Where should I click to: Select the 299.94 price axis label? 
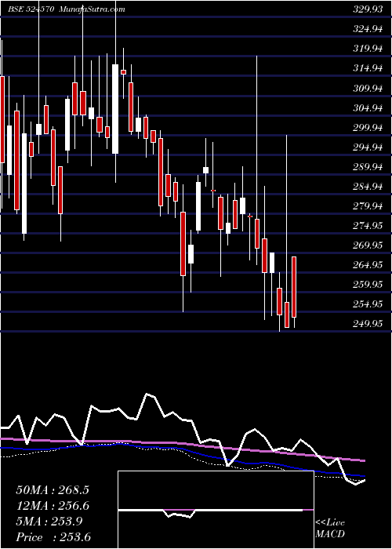click(x=368, y=128)
